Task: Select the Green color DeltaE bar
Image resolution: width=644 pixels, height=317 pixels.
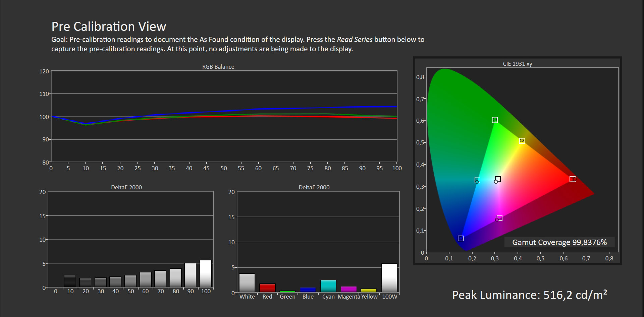Action: pos(287,292)
